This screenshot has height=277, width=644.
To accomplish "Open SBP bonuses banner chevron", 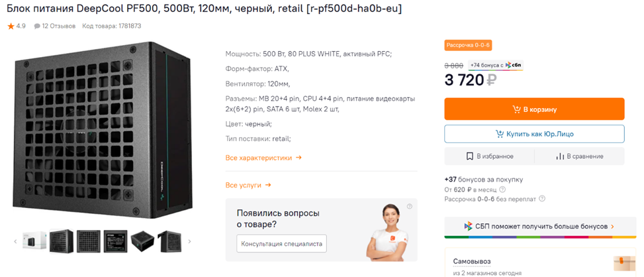I will click(x=612, y=227).
